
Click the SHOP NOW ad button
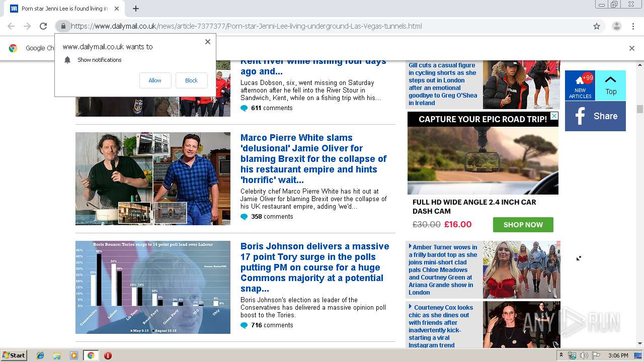tap(523, 225)
